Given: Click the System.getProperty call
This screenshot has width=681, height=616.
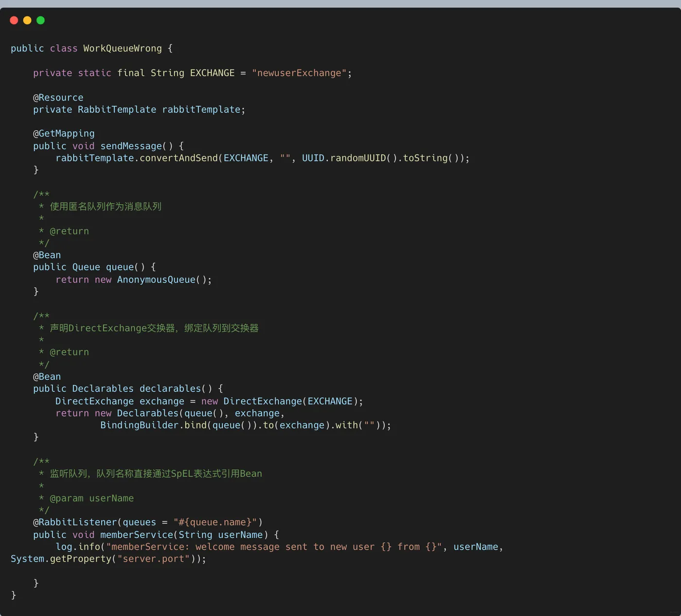Looking at the screenshot, I should tap(61, 559).
